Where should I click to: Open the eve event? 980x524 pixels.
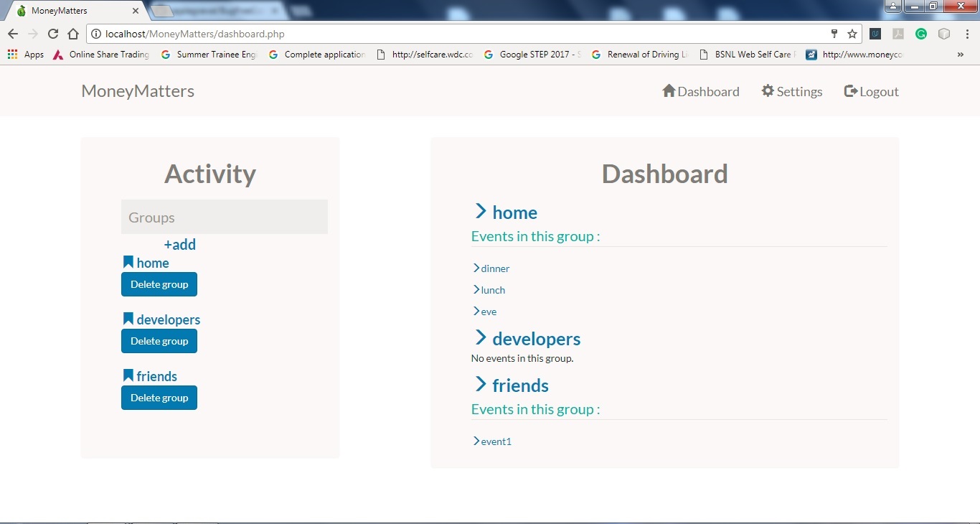(x=485, y=312)
